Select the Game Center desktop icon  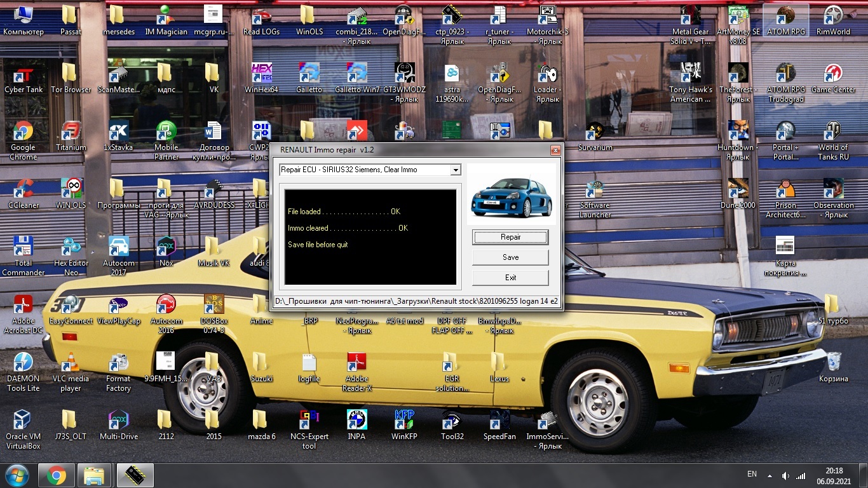tap(833, 78)
